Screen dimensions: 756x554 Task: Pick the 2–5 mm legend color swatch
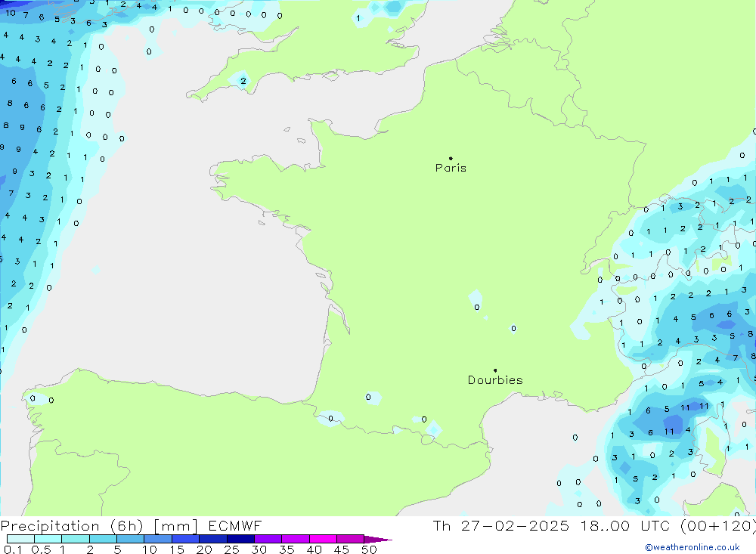point(103,539)
